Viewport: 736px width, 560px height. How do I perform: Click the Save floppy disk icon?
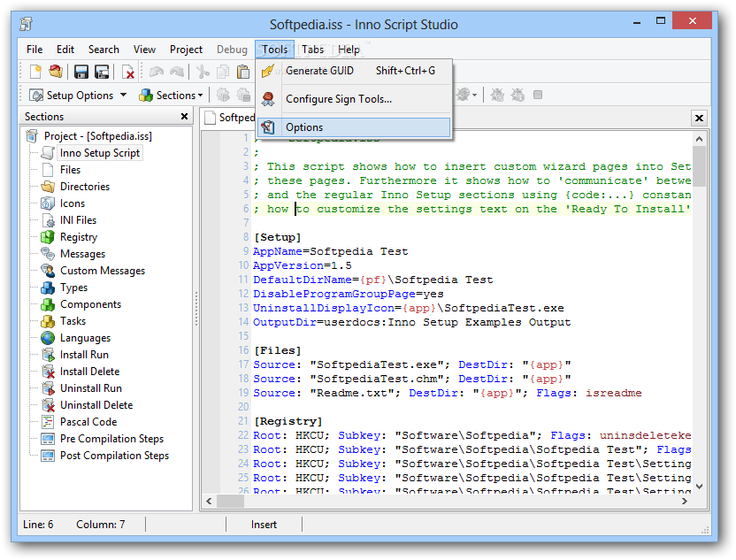81,72
